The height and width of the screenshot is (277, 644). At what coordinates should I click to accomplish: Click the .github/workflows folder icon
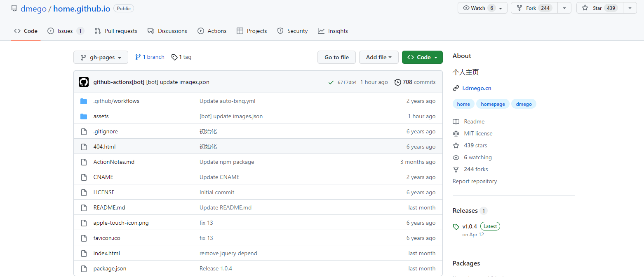tap(84, 101)
